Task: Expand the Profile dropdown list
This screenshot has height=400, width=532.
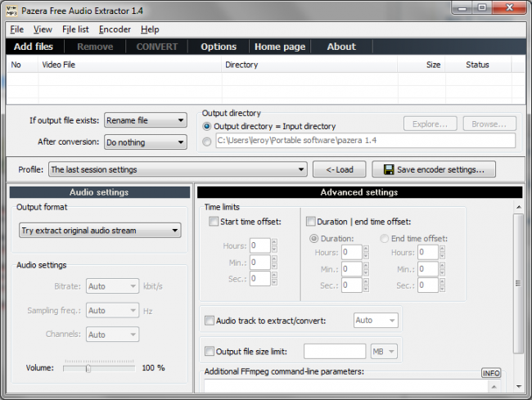Action: (178, 169)
